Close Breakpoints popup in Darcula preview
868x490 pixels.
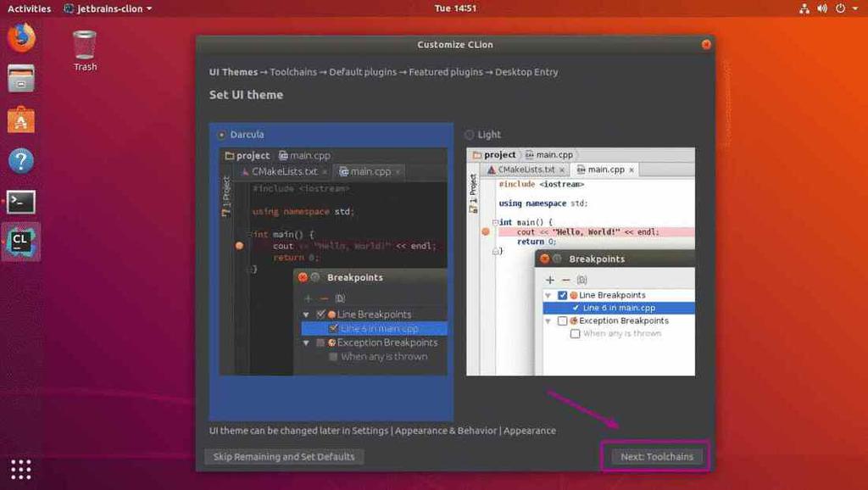click(303, 277)
